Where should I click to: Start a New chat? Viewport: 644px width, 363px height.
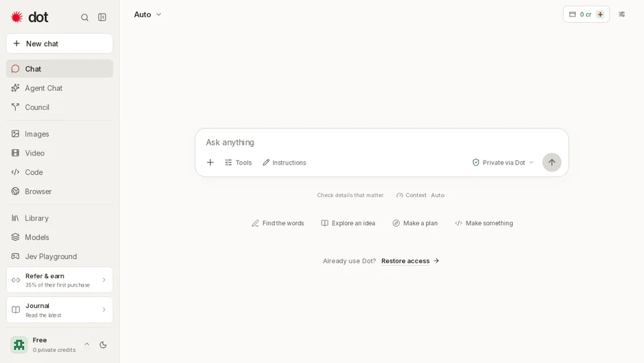point(60,43)
